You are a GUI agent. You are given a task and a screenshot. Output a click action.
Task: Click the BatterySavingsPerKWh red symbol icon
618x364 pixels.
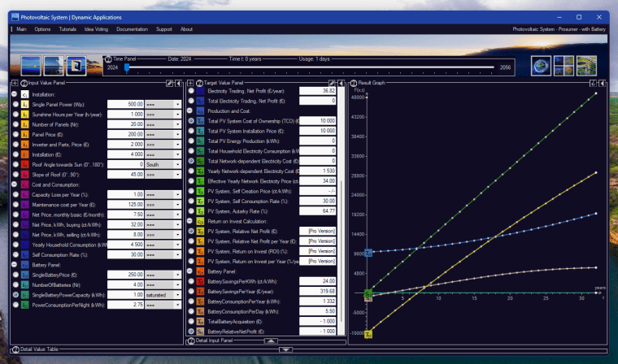point(200,281)
